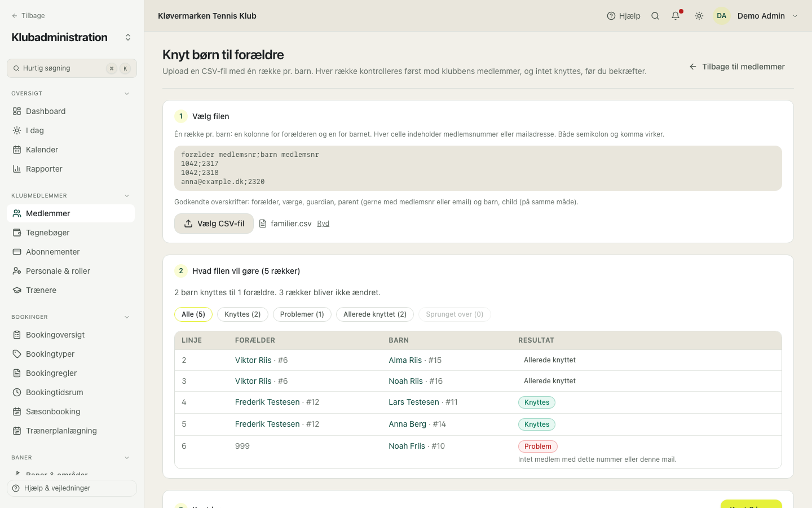Click the Vælg CSV-fil button
The image size is (812, 508).
coord(214,224)
